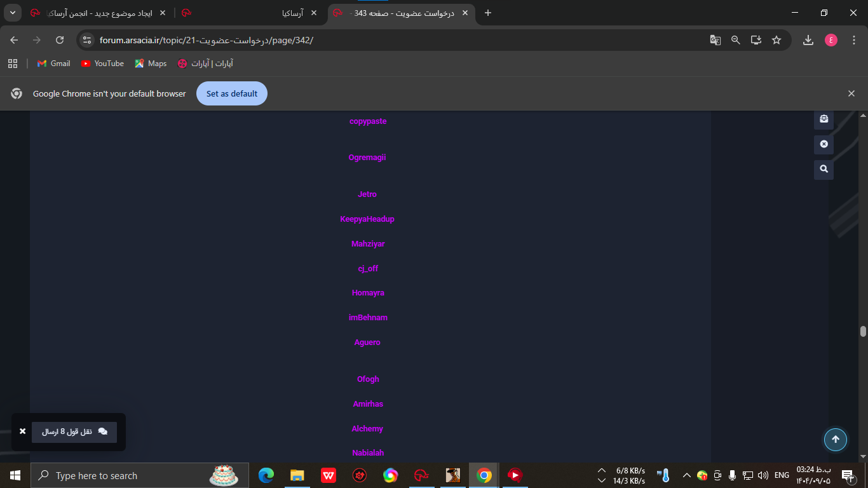Open the forum messages envelope icon
This screenshot has height=488, width=868.
point(824,119)
